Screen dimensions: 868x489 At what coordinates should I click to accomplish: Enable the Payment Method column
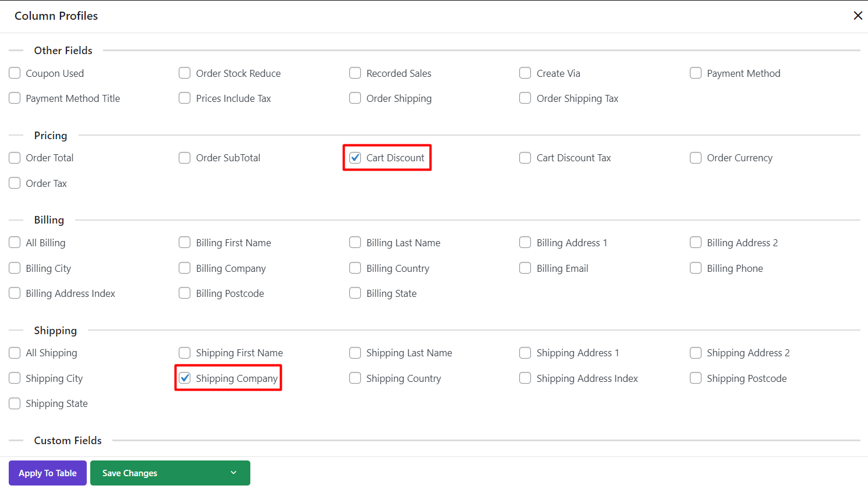pyautogui.click(x=696, y=73)
